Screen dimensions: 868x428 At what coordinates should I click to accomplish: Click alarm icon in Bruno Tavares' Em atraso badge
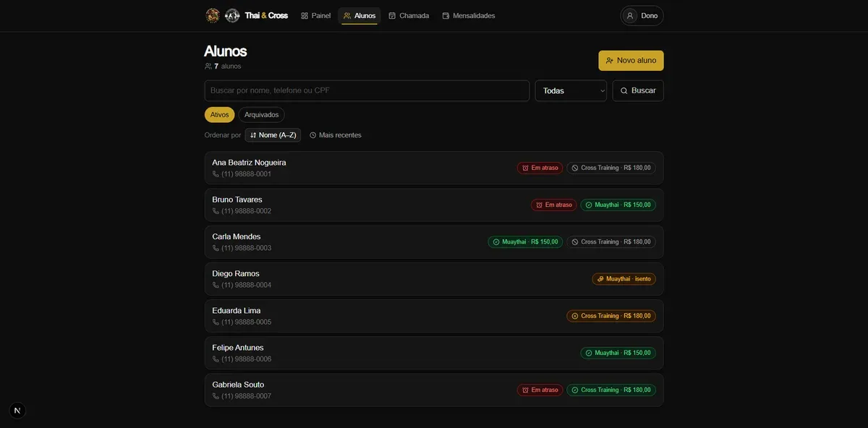coord(539,205)
